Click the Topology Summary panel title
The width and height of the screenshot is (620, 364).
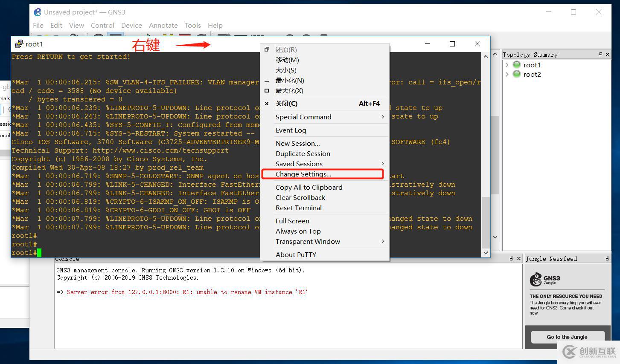(x=530, y=55)
